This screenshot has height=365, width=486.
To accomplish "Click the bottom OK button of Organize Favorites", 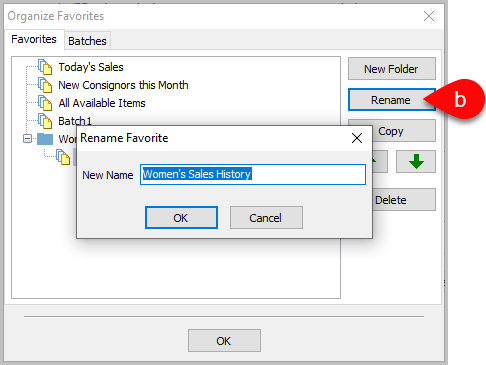I will (224, 341).
